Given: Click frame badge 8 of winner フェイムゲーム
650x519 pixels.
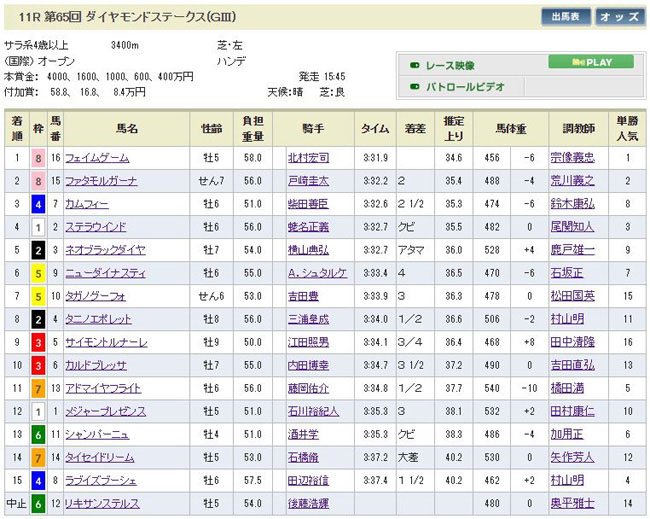Looking at the screenshot, I should (39, 158).
